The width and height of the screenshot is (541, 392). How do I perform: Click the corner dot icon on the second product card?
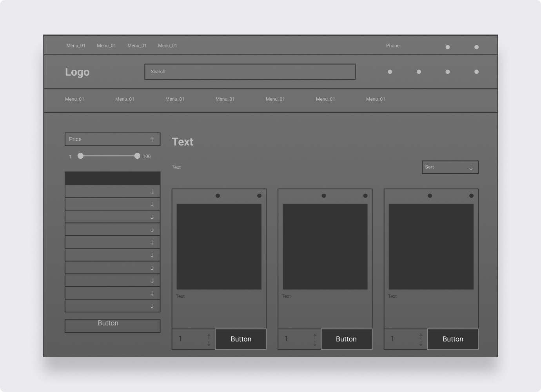click(365, 196)
